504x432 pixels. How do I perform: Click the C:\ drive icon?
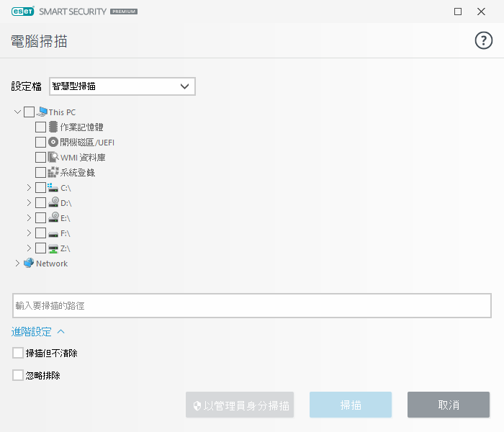click(53, 187)
